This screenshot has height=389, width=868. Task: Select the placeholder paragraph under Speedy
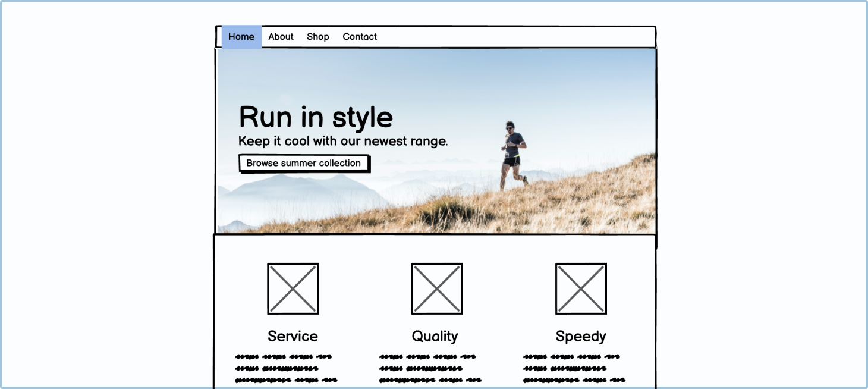tap(573, 368)
